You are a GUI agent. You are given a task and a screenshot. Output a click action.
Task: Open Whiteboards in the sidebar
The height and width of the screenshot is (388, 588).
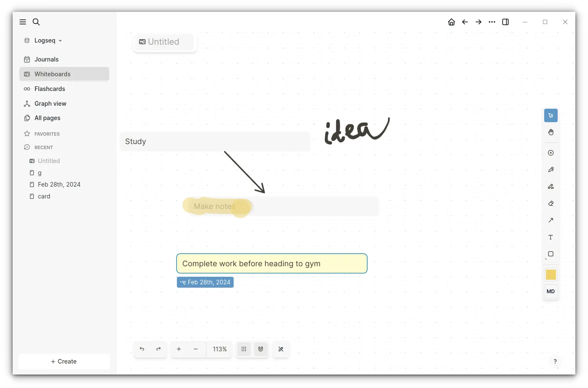pos(64,74)
